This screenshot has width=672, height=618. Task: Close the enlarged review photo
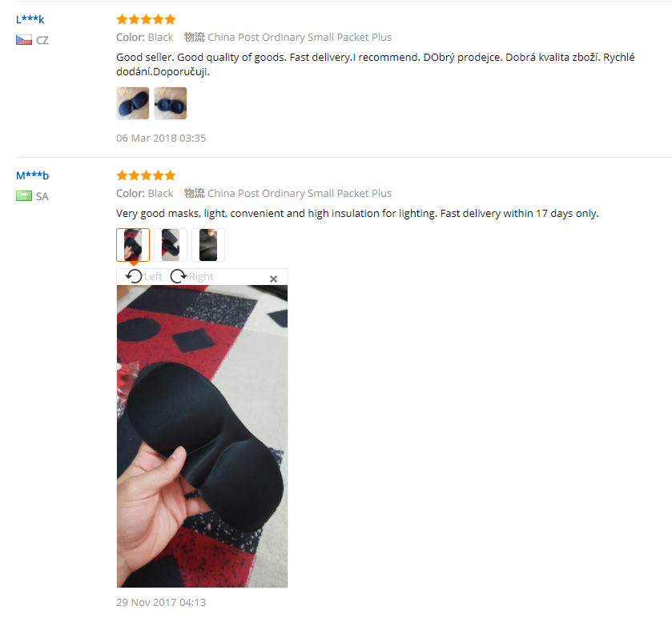(x=273, y=279)
